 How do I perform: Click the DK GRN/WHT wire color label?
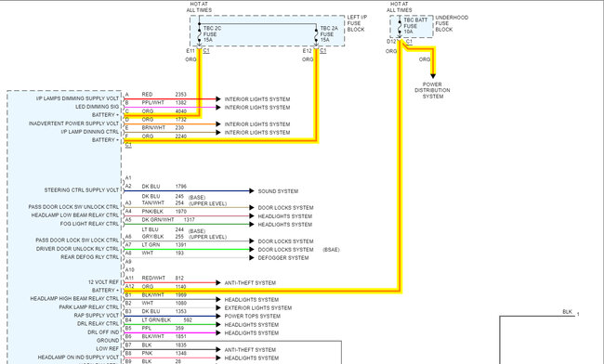pyautogui.click(x=158, y=220)
